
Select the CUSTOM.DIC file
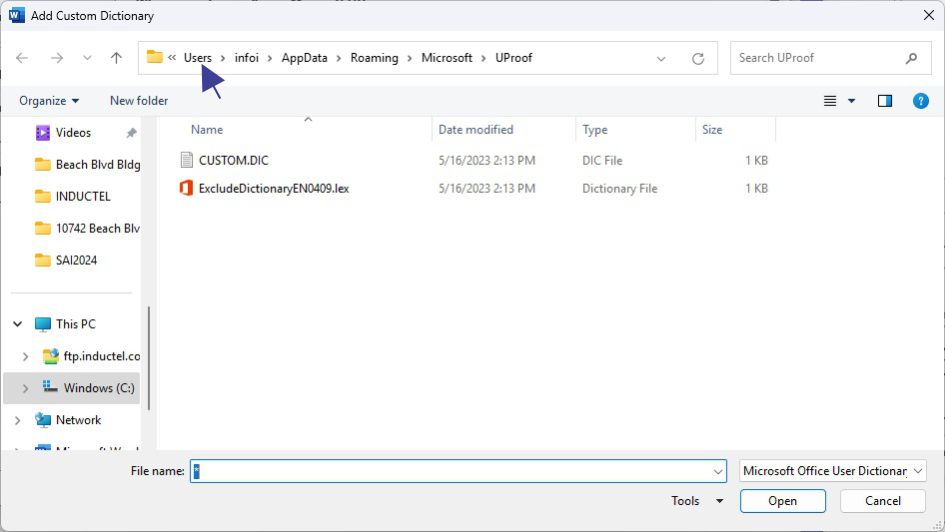[233, 160]
